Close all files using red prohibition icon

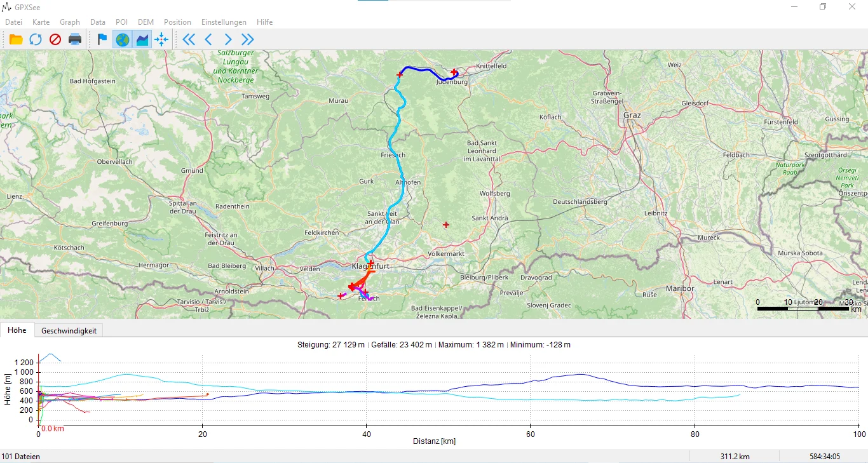[x=55, y=39]
